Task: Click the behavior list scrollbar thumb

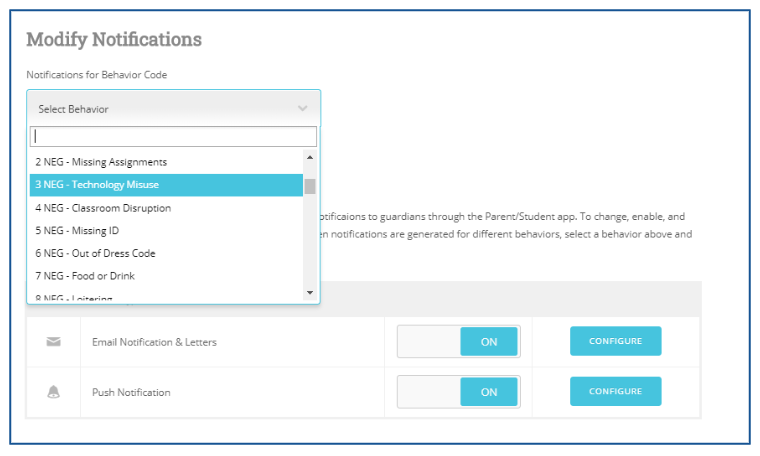Action: (x=310, y=186)
